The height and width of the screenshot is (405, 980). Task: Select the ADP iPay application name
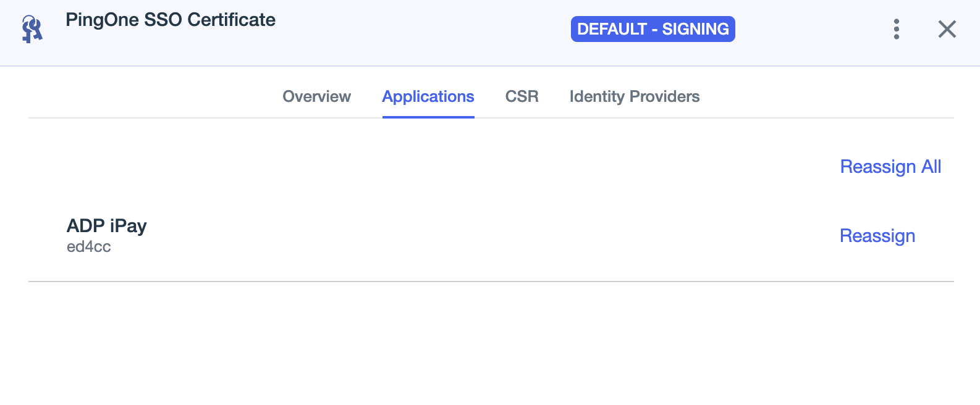click(x=107, y=226)
